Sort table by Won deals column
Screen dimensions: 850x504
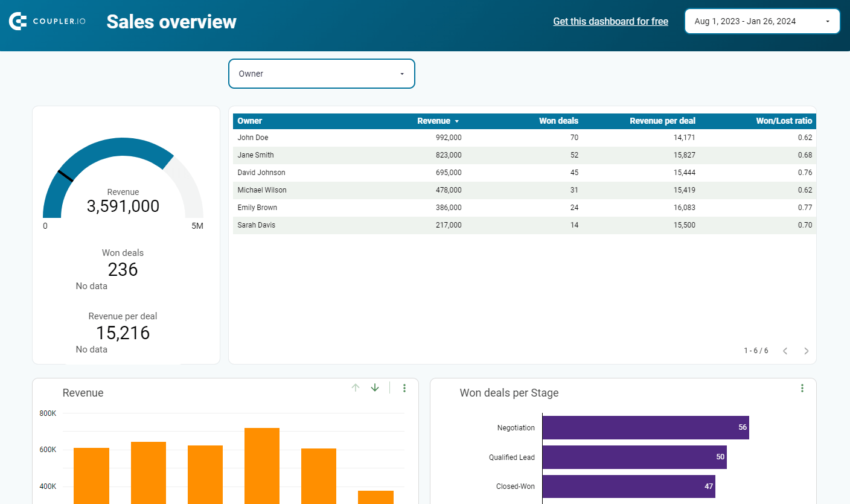click(x=558, y=121)
